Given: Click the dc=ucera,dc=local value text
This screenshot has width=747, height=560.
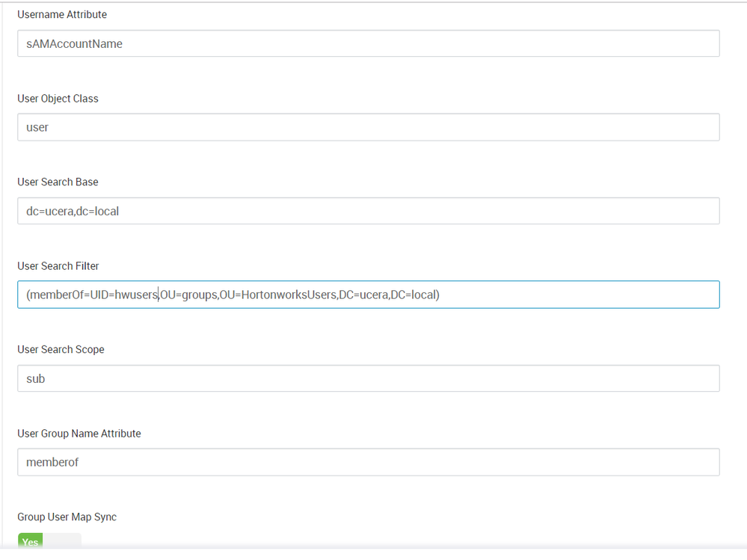Looking at the screenshot, I should pos(73,211).
